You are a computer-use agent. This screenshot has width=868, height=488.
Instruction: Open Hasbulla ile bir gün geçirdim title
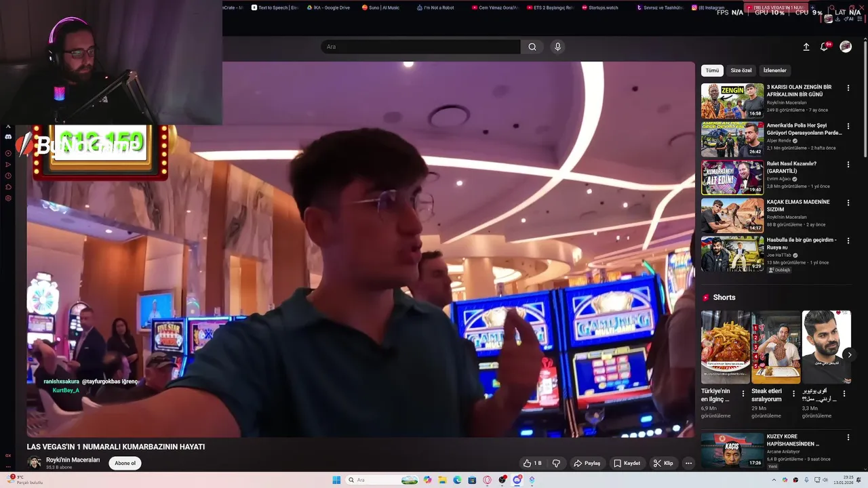(x=802, y=243)
